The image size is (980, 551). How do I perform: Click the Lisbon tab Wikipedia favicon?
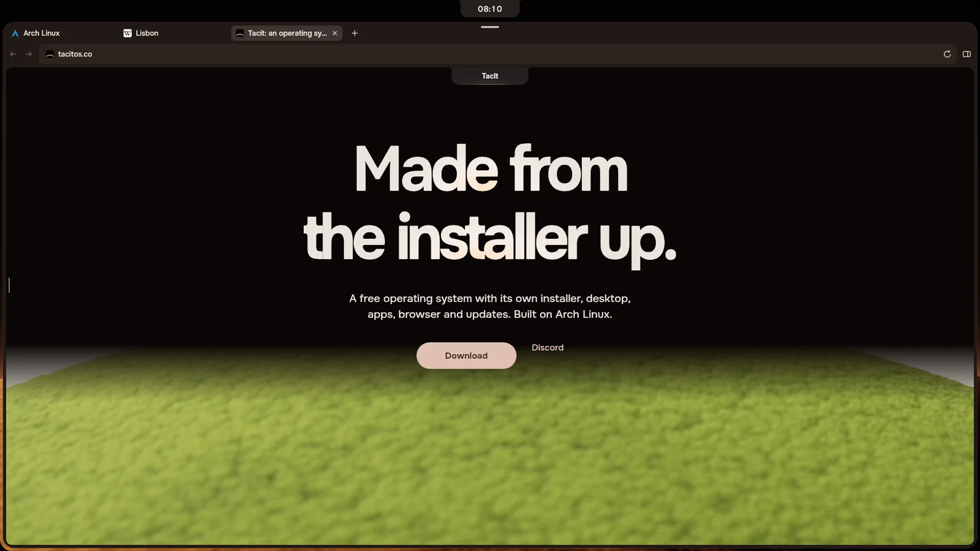click(x=127, y=33)
